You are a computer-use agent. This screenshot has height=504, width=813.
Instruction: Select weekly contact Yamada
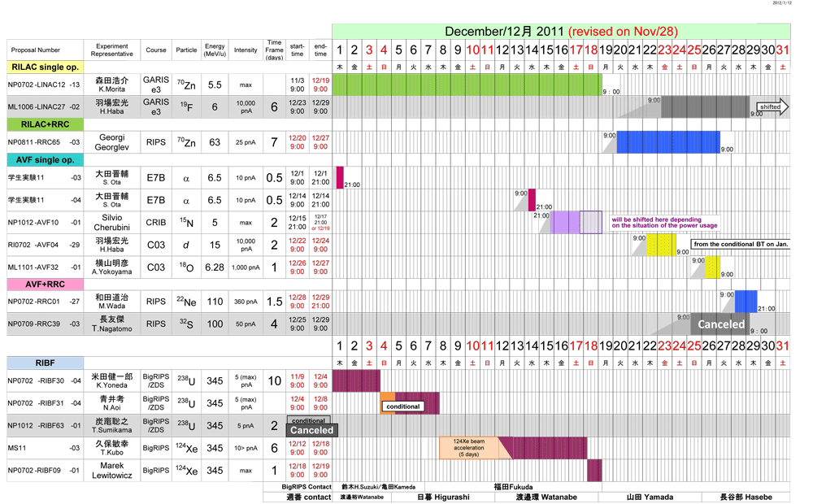coord(650,497)
